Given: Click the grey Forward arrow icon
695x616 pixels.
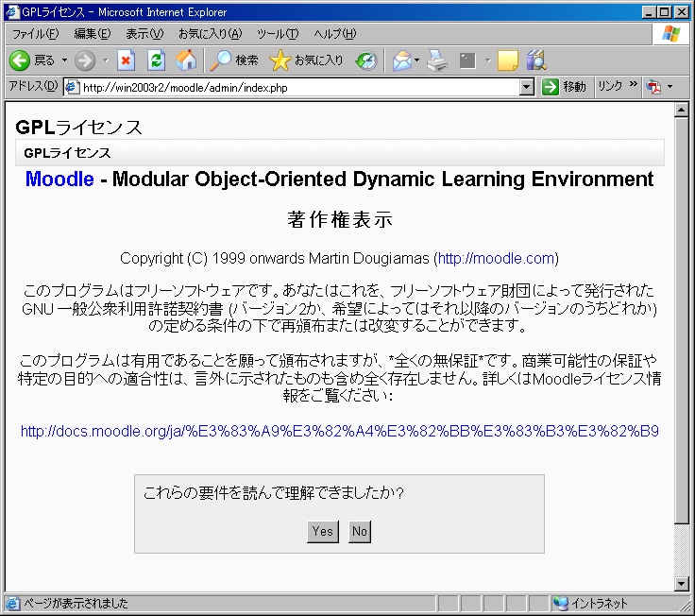Looking at the screenshot, I should pos(85,60).
